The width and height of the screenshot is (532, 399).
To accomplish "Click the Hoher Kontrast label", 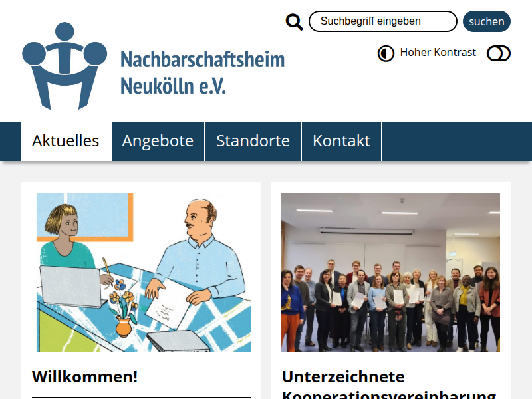I will [x=438, y=53].
